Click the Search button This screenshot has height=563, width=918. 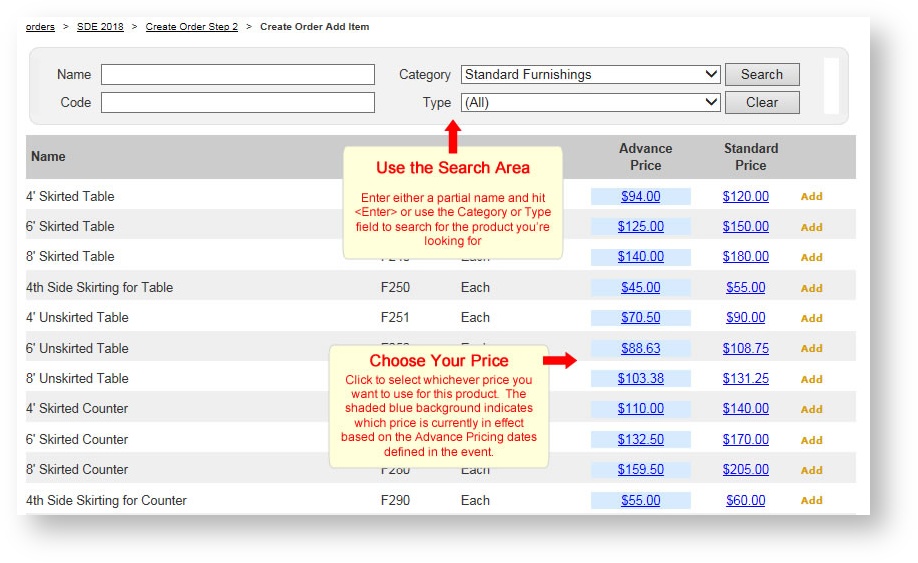point(761,74)
